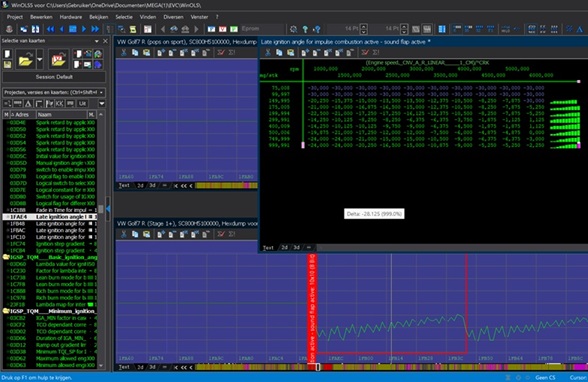Click the bank building icon in the main toolbar
This screenshot has height=382, width=588.
[x=185, y=29]
